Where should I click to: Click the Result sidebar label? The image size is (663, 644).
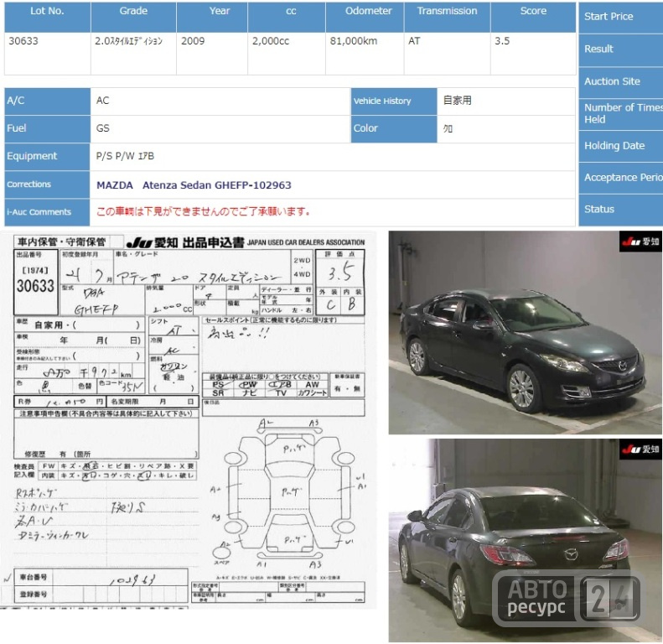[620, 49]
